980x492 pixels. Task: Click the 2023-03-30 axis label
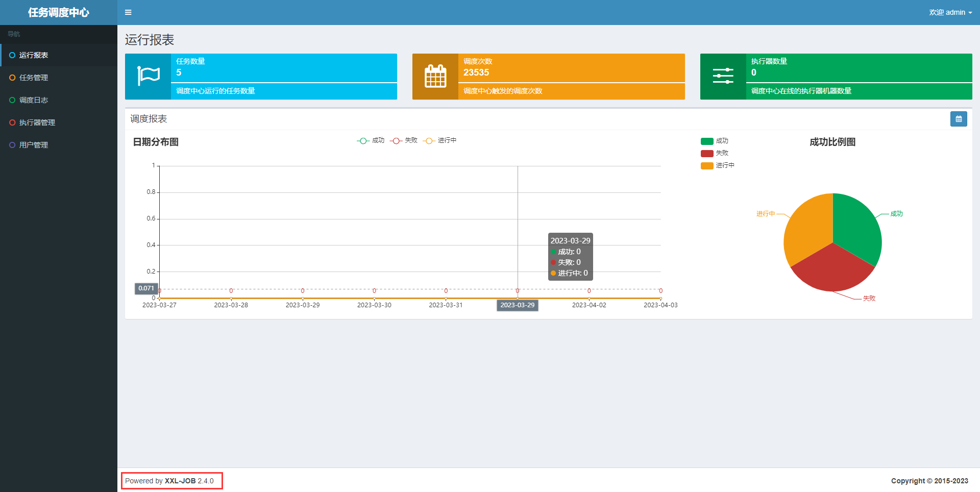[x=374, y=305]
